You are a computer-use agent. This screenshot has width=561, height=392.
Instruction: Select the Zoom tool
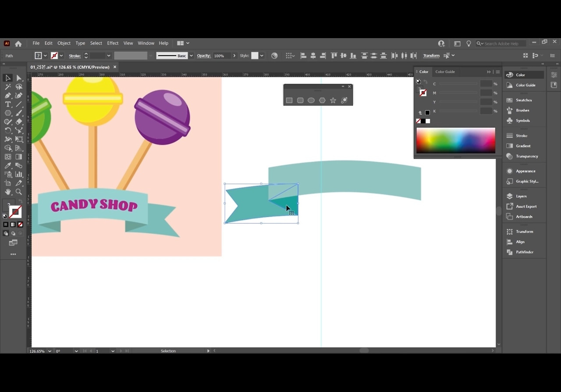[x=19, y=192]
